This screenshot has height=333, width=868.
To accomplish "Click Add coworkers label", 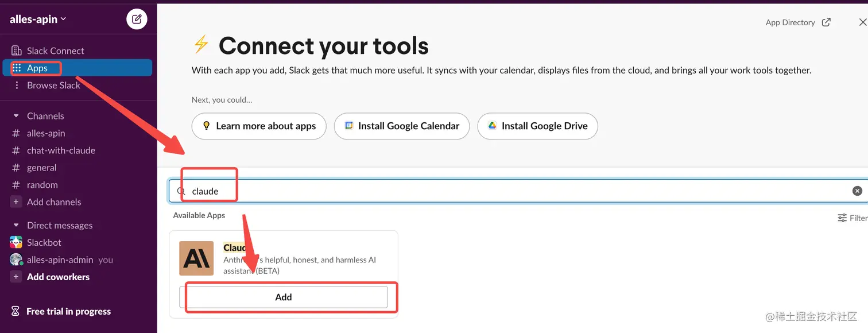I will click(58, 277).
